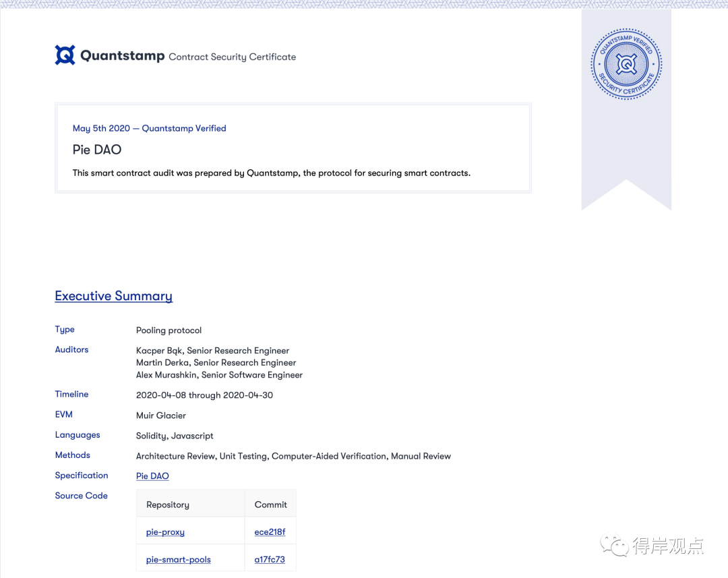Click the 'EVM' field label
The height and width of the screenshot is (578, 728).
(x=63, y=415)
